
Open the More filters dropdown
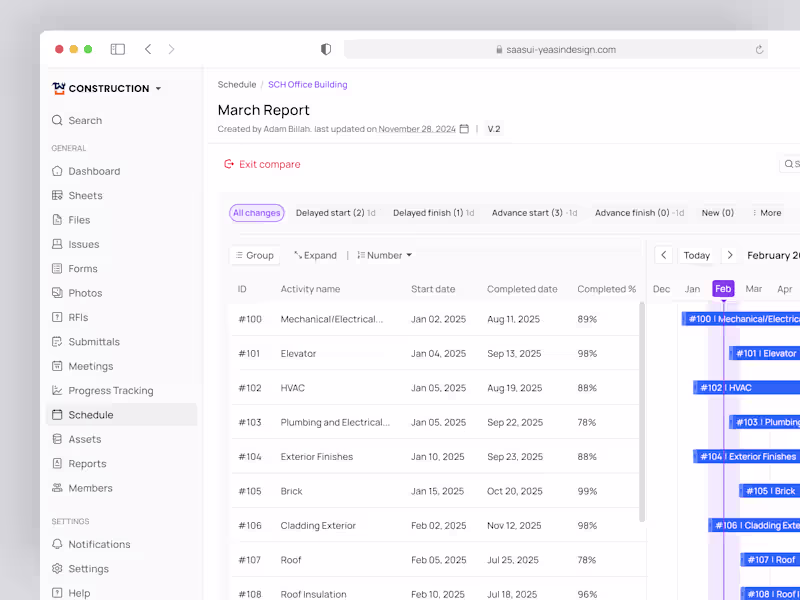766,212
